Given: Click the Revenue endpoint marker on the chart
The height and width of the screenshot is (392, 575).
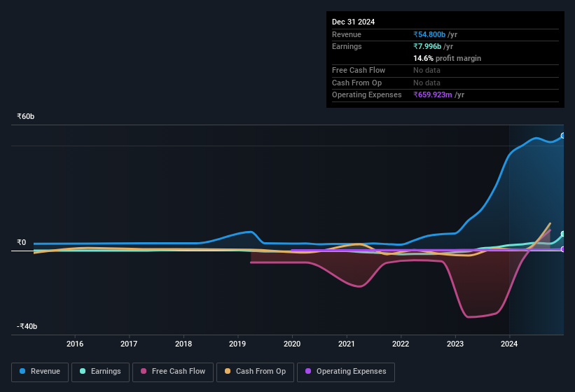Looking at the screenshot, I should pyautogui.click(x=563, y=136).
